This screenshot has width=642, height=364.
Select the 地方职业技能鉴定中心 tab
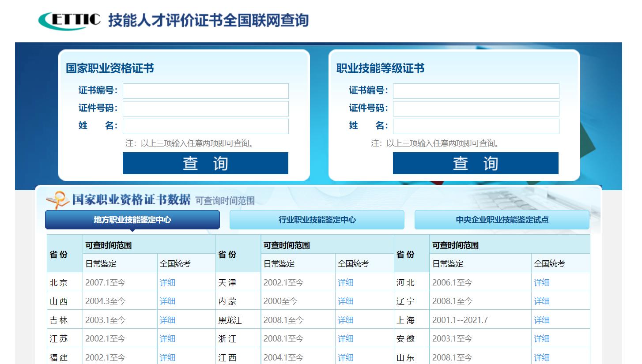click(132, 220)
